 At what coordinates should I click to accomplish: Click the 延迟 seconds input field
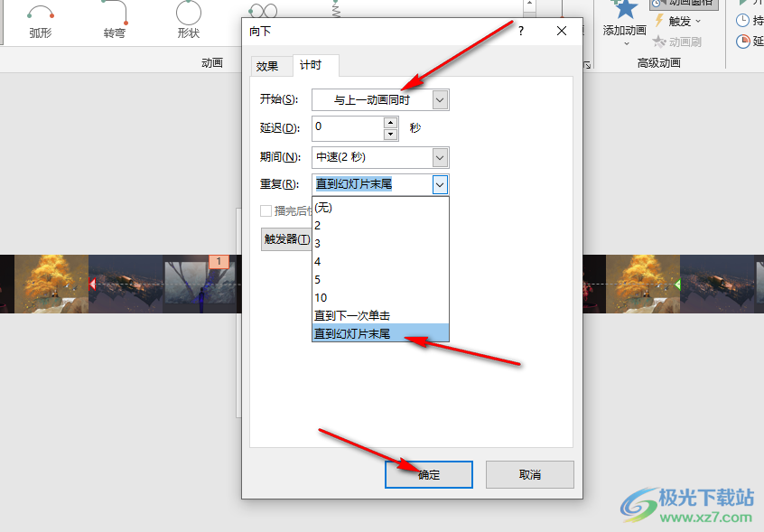pos(349,127)
